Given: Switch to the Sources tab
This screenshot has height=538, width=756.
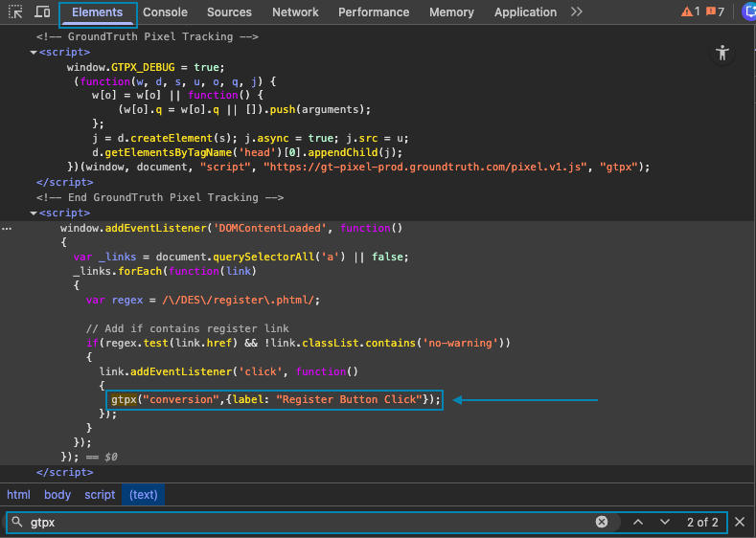Looking at the screenshot, I should click(229, 12).
